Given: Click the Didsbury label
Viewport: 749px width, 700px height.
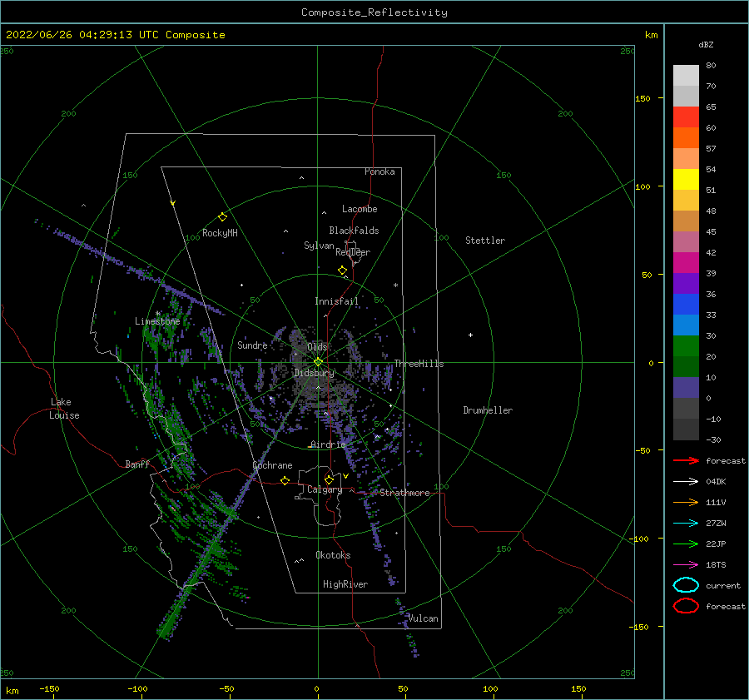Looking at the screenshot, I should click(314, 373).
